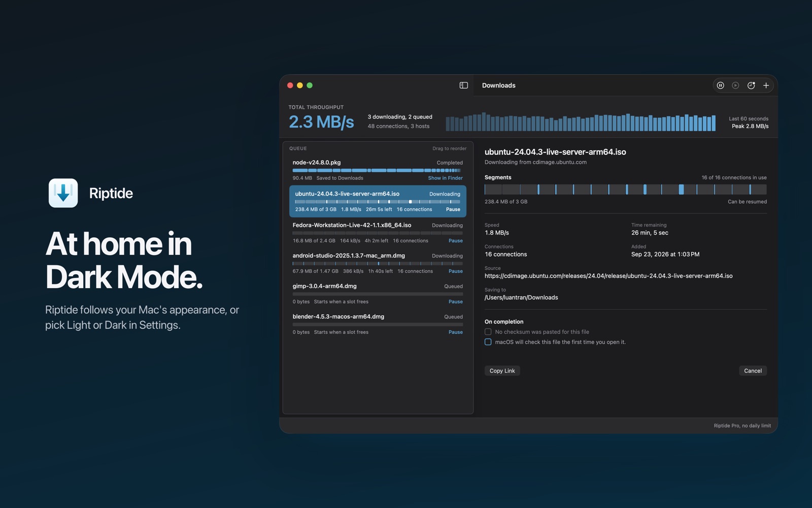Select node-v24.8.0.pkg in the queue

coord(378,170)
